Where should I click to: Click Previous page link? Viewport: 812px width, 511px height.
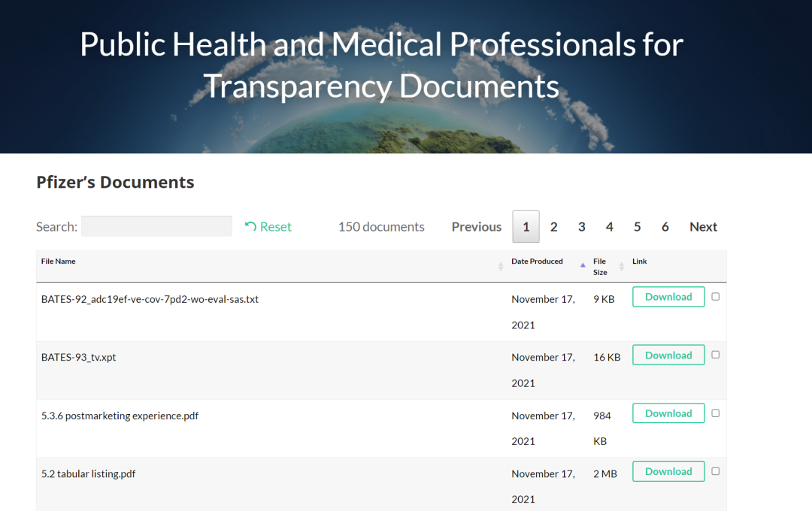(477, 227)
